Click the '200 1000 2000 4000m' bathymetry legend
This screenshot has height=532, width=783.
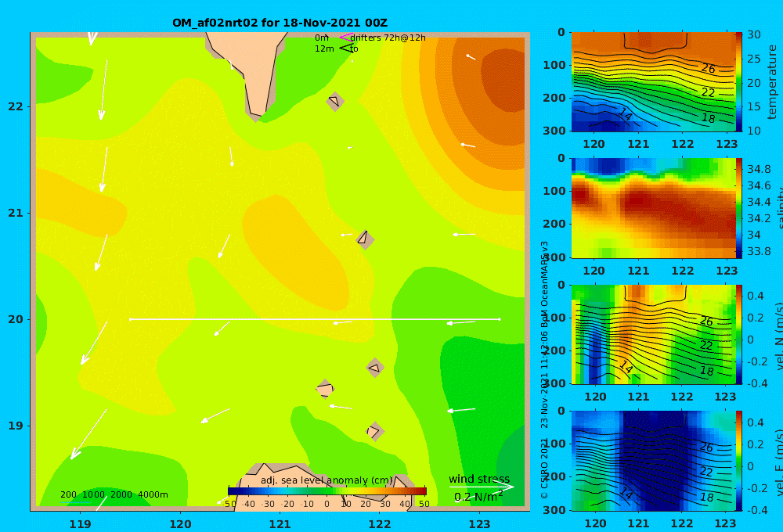click(x=114, y=494)
